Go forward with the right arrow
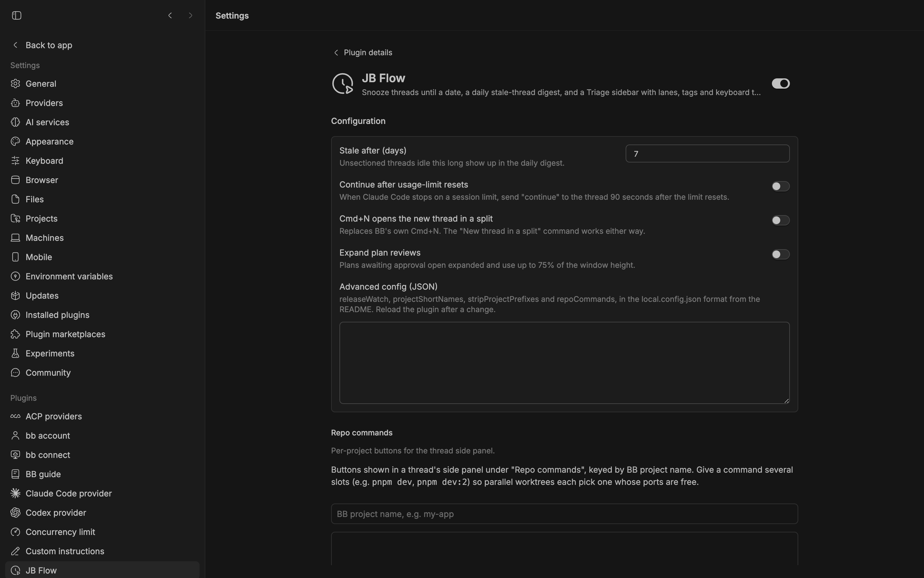 coord(191,15)
